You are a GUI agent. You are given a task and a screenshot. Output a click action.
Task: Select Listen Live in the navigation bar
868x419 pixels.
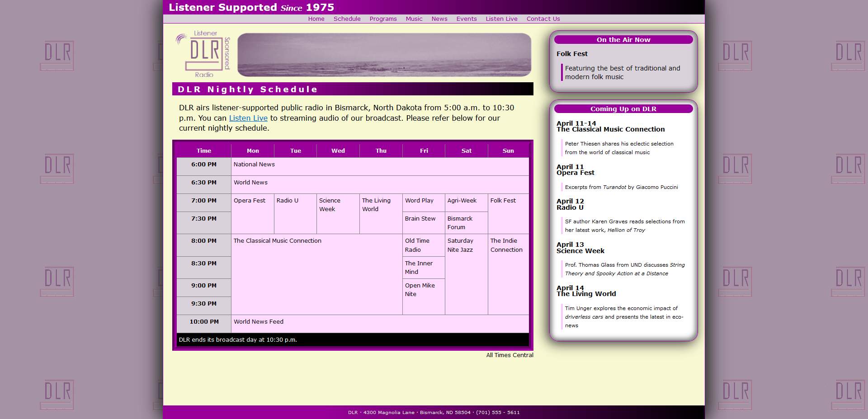501,19
